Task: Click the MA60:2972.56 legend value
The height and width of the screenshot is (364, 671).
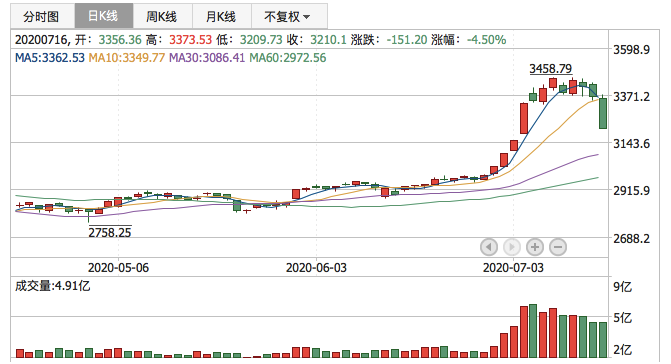Action: pos(288,58)
